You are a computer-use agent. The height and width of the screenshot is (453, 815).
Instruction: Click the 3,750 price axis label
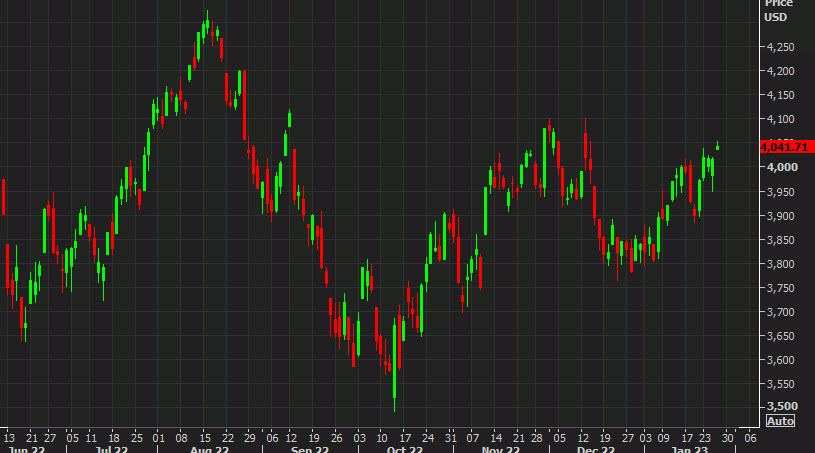pos(781,288)
